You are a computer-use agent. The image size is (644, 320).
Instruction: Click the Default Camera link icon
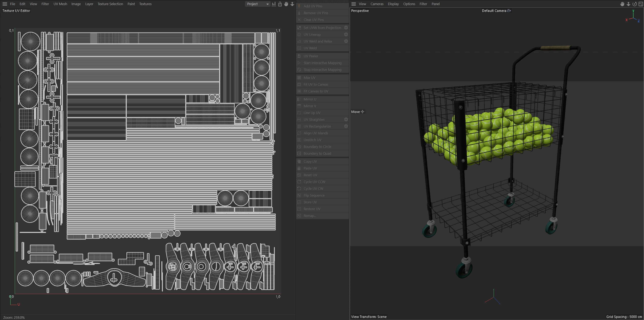509,10
